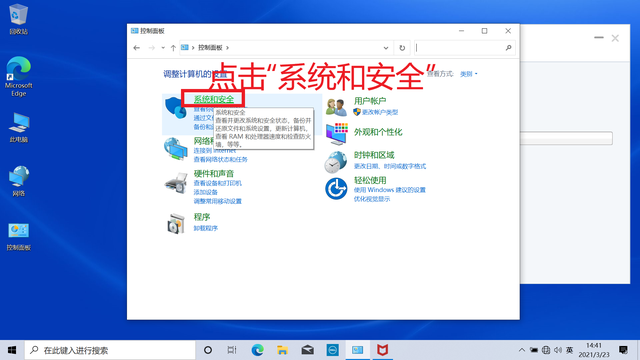Click the taskbar search box
640x360 pixels.
coord(110,350)
